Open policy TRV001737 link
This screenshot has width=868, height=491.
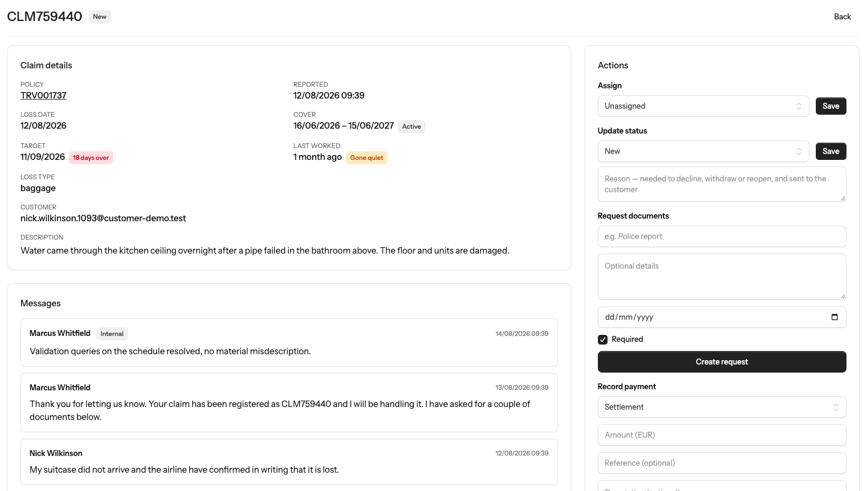click(x=44, y=95)
